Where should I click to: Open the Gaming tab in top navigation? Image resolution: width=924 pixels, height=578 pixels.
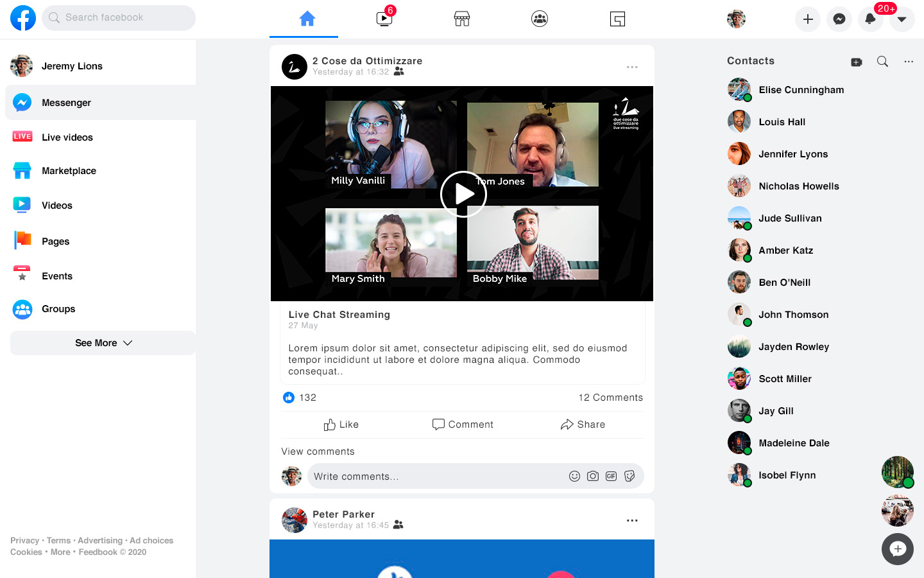click(x=617, y=19)
